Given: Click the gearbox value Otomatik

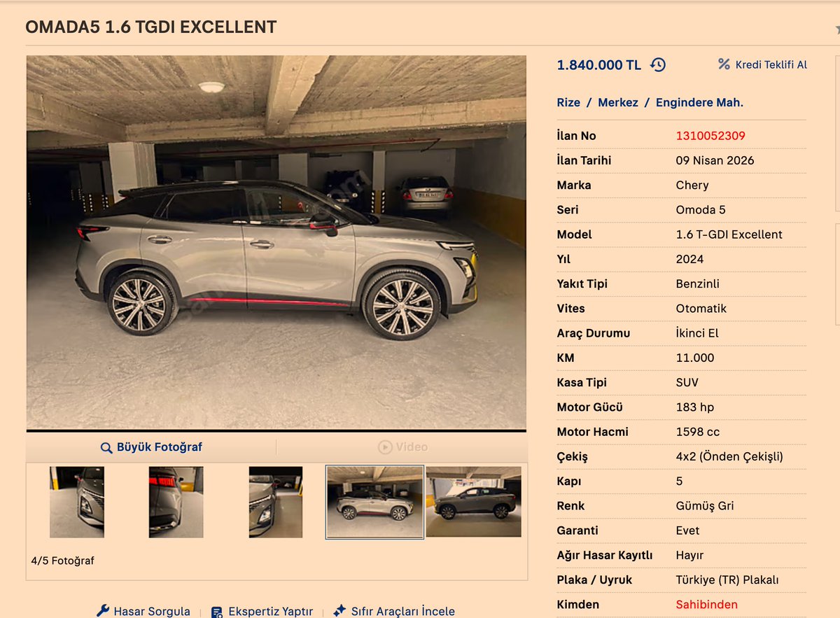Looking at the screenshot, I should pos(701,309).
